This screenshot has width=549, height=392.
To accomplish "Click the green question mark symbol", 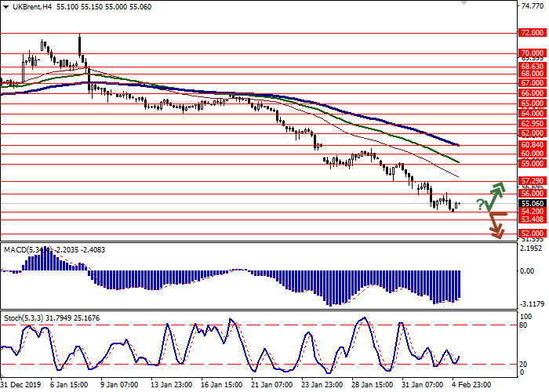I will pyautogui.click(x=480, y=205).
